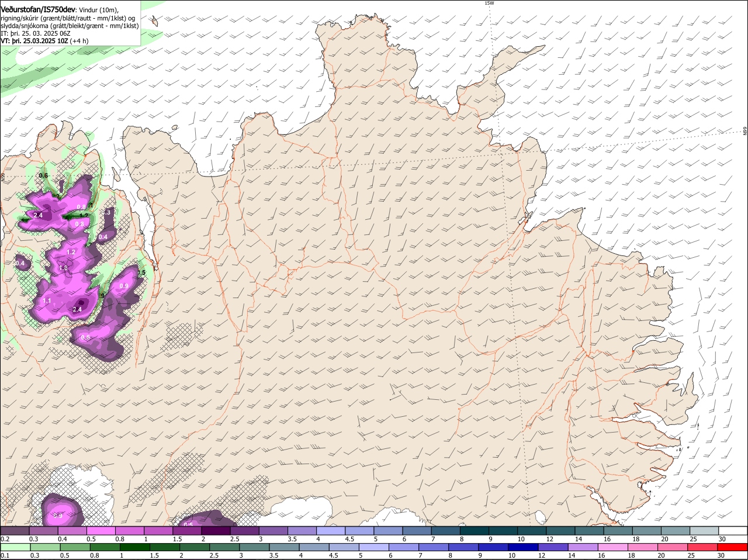Click lower legend swatch between 14 and 16

pyautogui.click(x=584, y=547)
